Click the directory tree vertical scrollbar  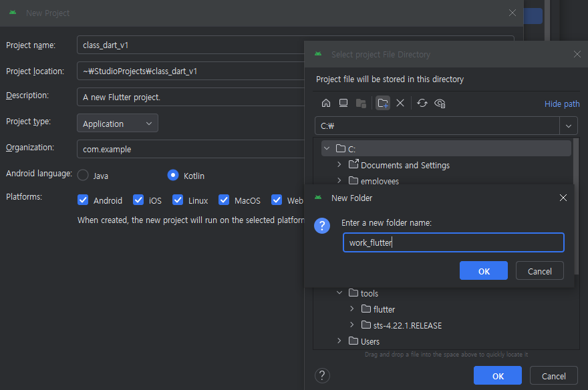(577, 206)
